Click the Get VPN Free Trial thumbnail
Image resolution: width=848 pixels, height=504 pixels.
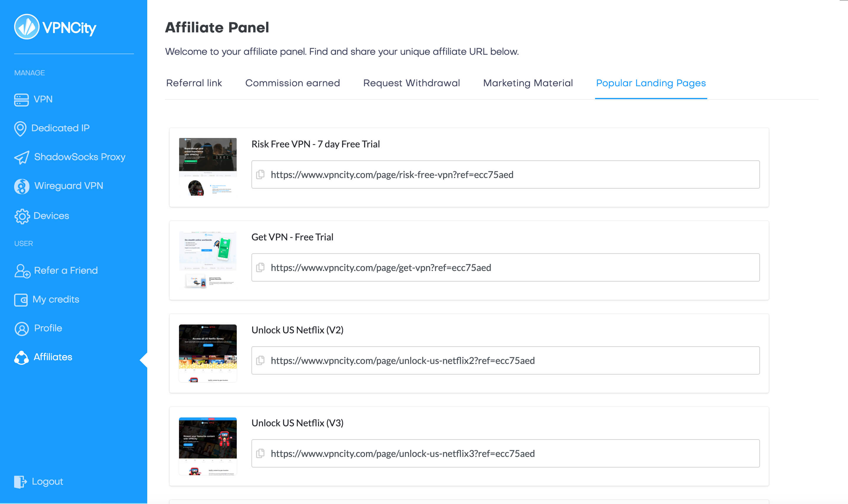point(208,260)
